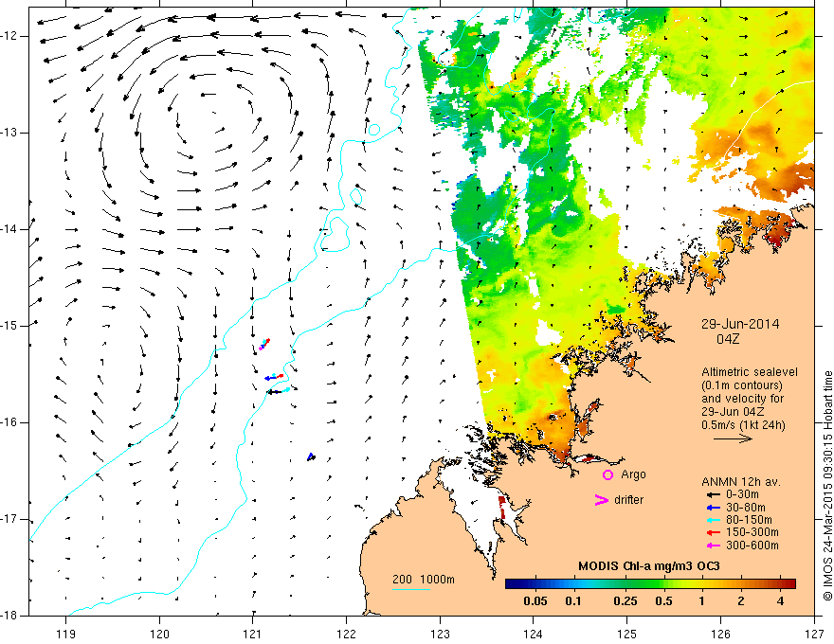Click the dark red end of the colorbar
Screen dimensions: 834x644
click(791, 584)
